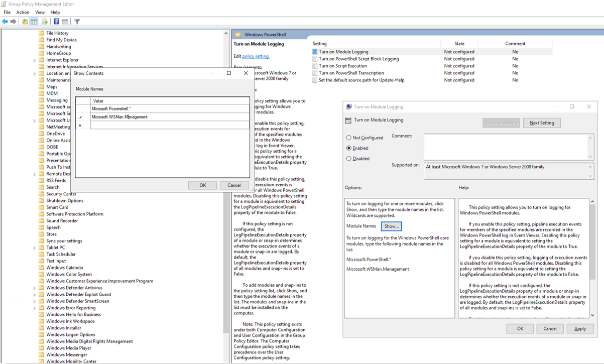Click OK in Turn on Module Logging dialog
This screenshot has width=604, height=364.
tap(520, 329)
